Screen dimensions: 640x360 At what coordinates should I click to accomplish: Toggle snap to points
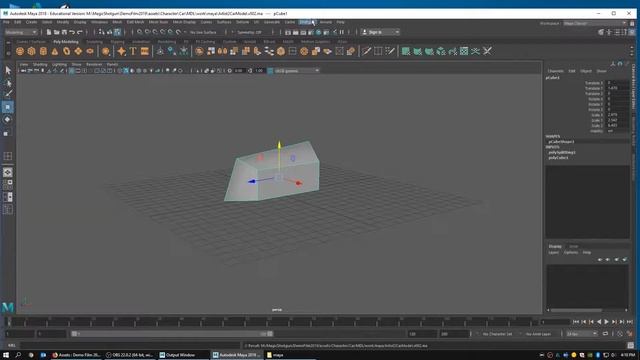155,32
